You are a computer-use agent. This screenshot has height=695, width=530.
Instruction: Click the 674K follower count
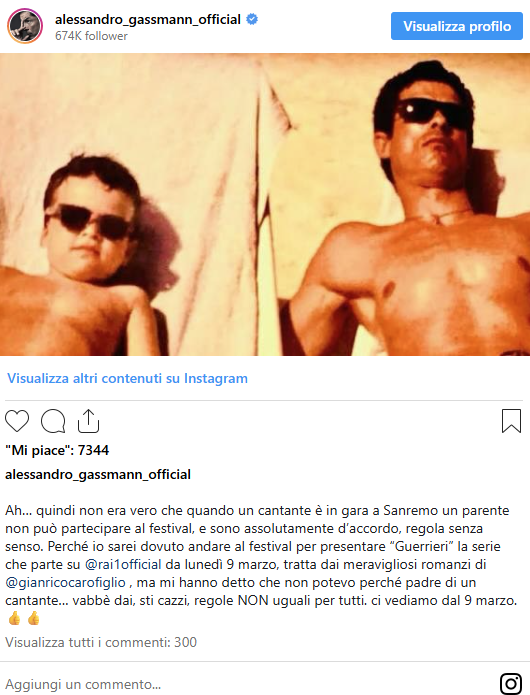tap(91, 36)
